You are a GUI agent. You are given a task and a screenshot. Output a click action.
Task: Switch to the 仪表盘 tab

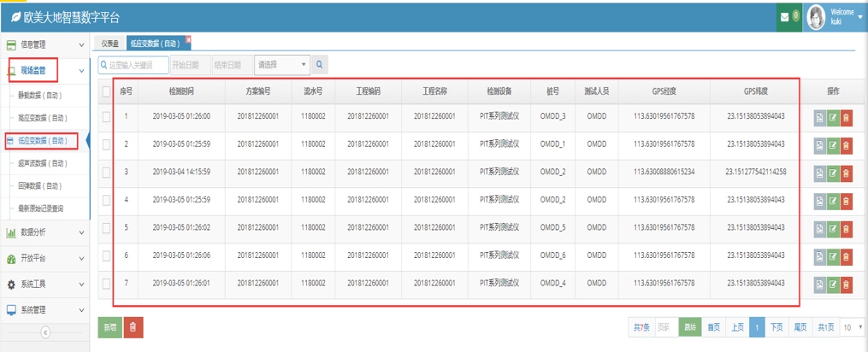(x=110, y=42)
